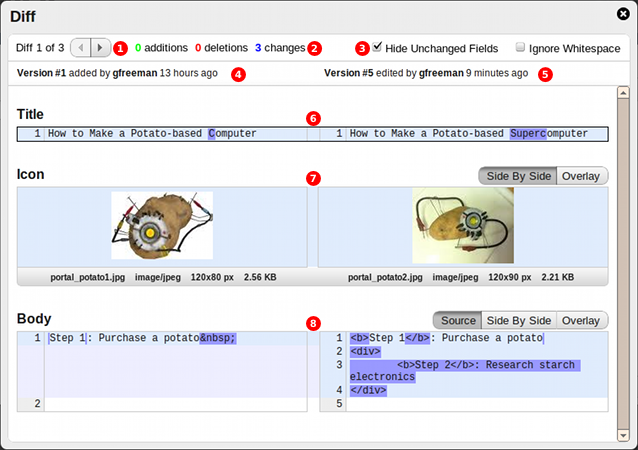Image resolution: width=638 pixels, height=450 pixels.
Task: Go to the previous diff arrow
Action: tap(79, 48)
